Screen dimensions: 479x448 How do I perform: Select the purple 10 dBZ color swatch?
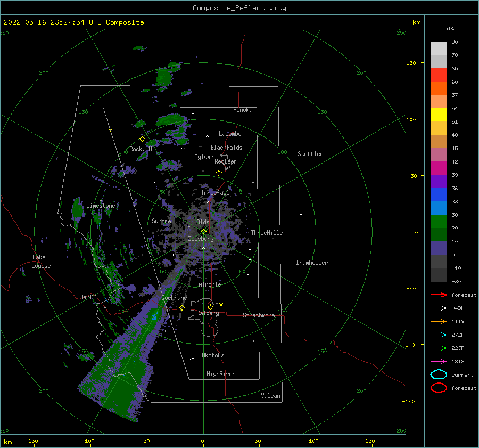click(x=439, y=248)
